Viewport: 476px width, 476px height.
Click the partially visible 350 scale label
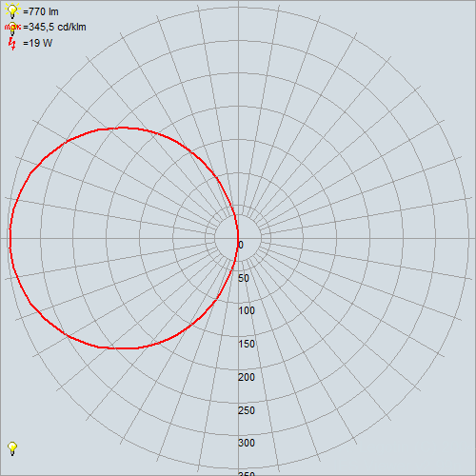pos(247,473)
